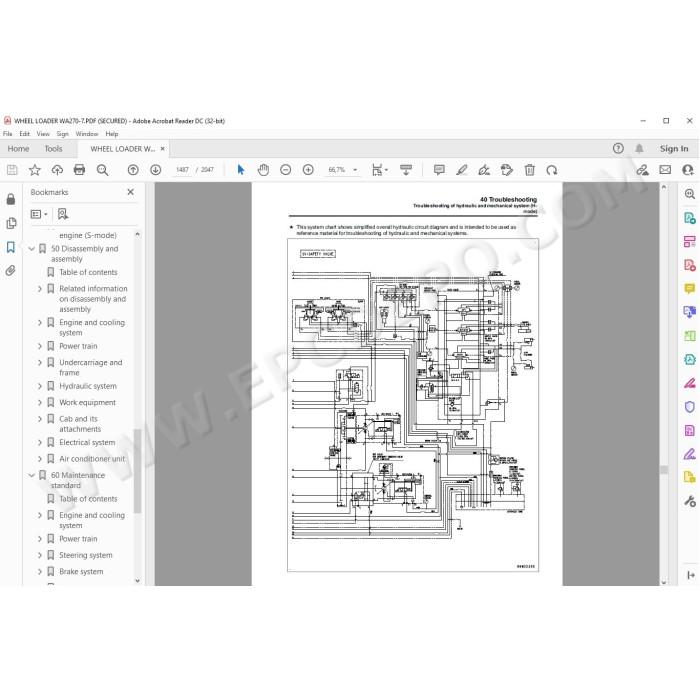Image resolution: width=700 pixels, height=700 pixels.
Task: Expand Related information on disassembly bookmark
Action: pyautogui.click(x=40, y=289)
